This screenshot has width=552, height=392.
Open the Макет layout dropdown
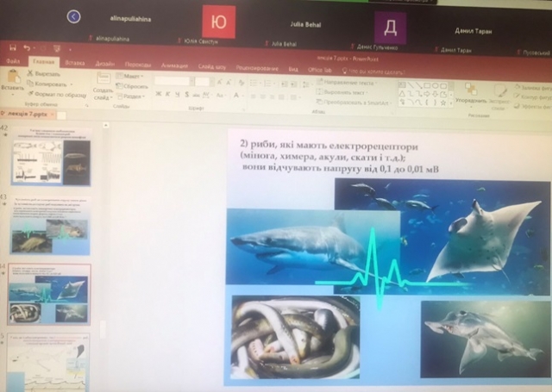tap(129, 76)
